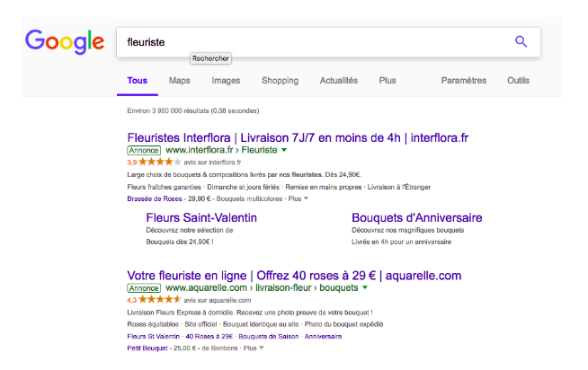Open the Brassée de Roses link
The width and height of the screenshot is (588, 370).
point(155,198)
